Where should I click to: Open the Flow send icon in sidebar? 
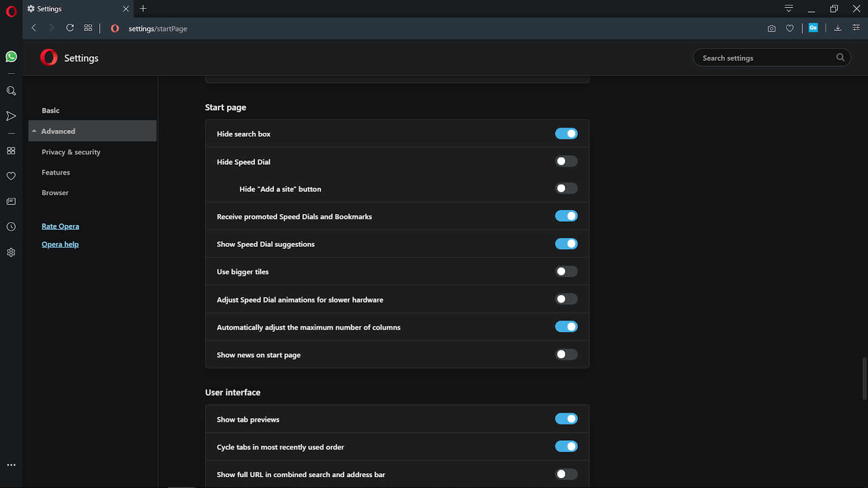(x=11, y=116)
